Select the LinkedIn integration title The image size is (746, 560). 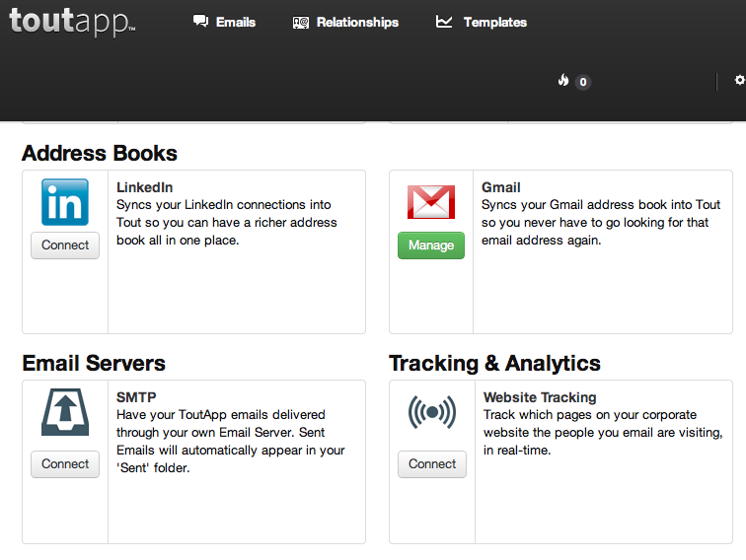144,187
